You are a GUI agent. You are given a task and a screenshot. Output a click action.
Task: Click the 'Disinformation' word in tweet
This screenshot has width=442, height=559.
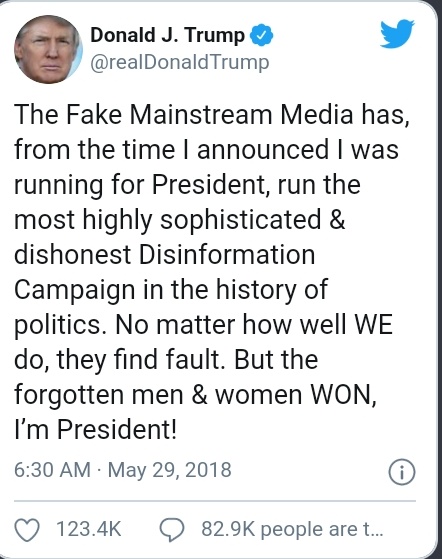pos(227,254)
